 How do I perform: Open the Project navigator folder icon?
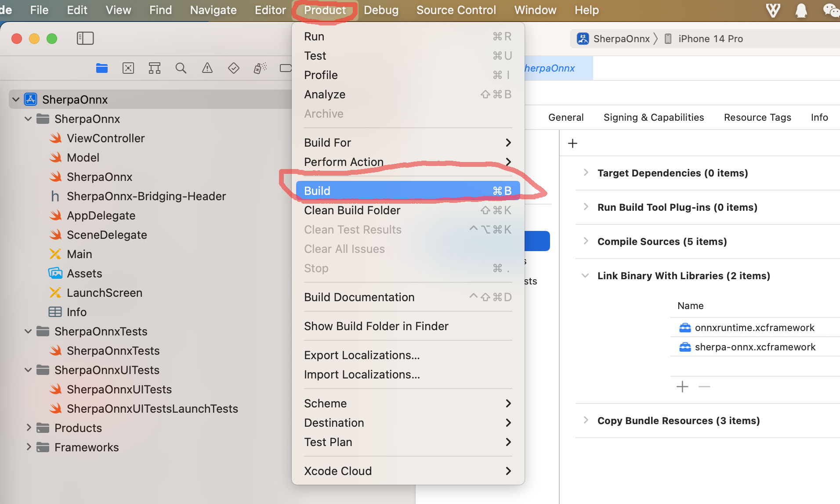(x=102, y=68)
